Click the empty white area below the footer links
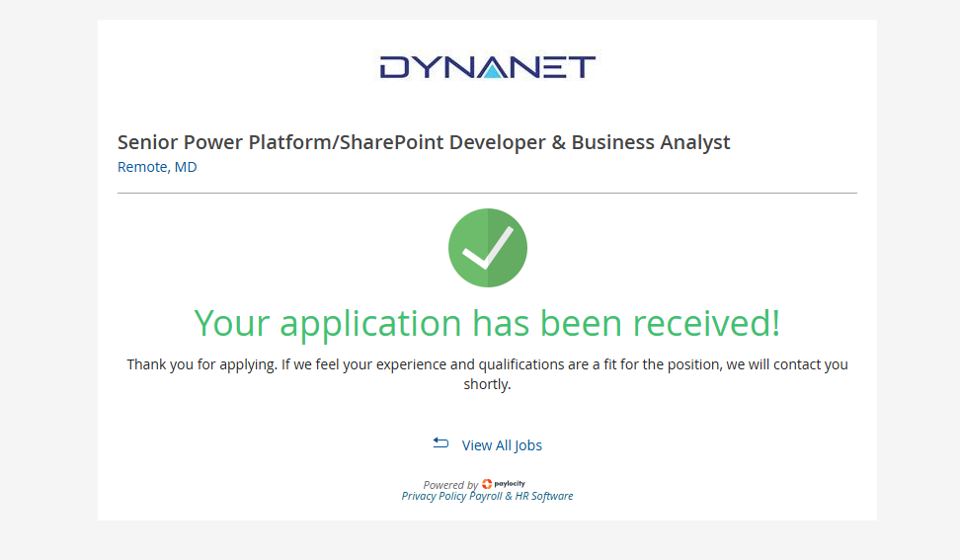Image resolution: width=960 pixels, height=560 pixels. coord(487,512)
